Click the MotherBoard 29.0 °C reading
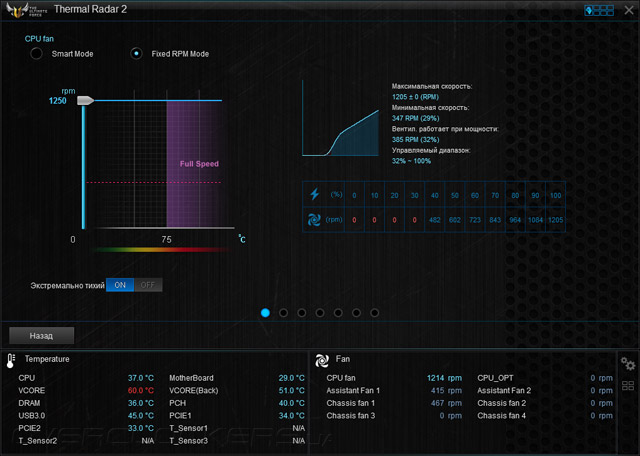 pos(291,378)
